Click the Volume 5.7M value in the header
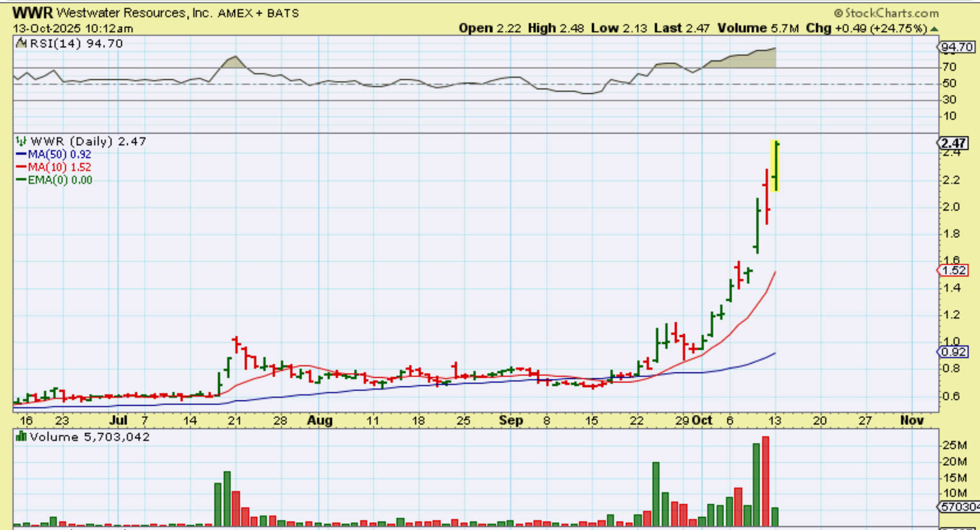This screenshot has width=980, height=530. 758,28
